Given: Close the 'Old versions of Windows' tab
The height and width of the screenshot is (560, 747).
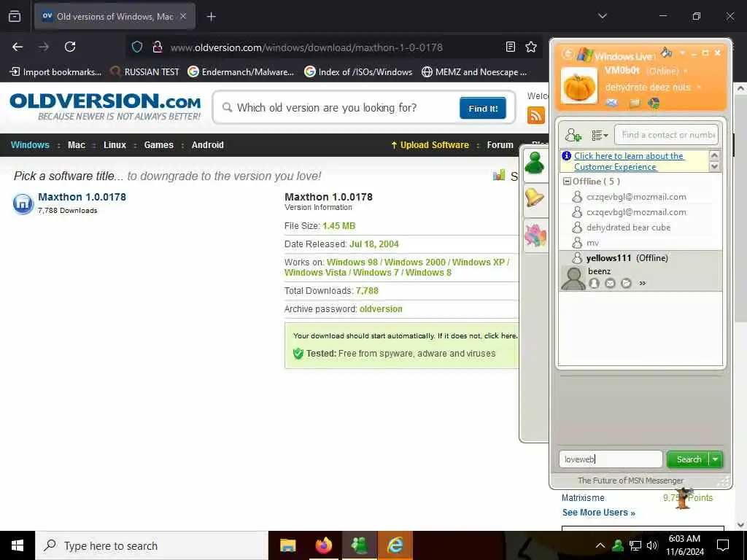Looking at the screenshot, I should coord(183,16).
